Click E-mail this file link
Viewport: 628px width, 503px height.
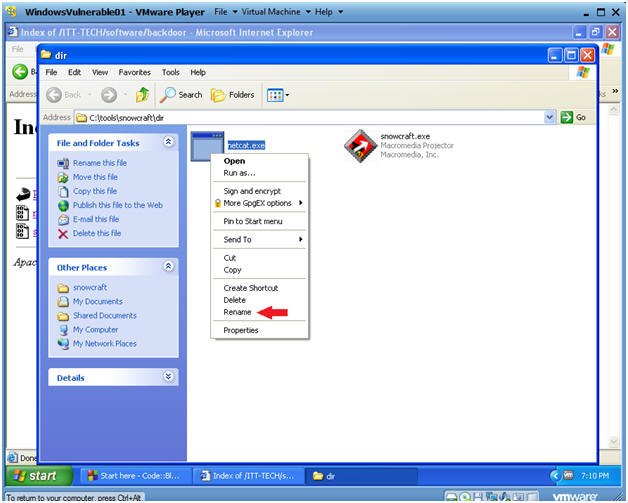(96, 219)
